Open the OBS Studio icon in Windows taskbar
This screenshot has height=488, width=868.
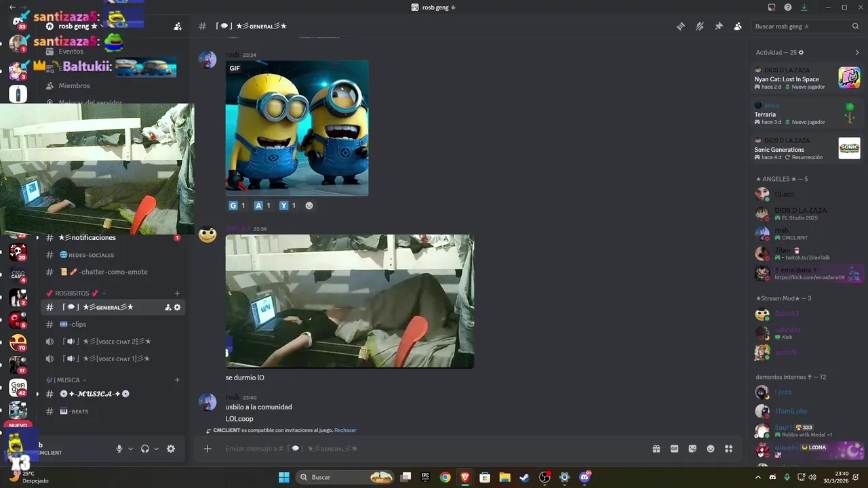coord(545,477)
